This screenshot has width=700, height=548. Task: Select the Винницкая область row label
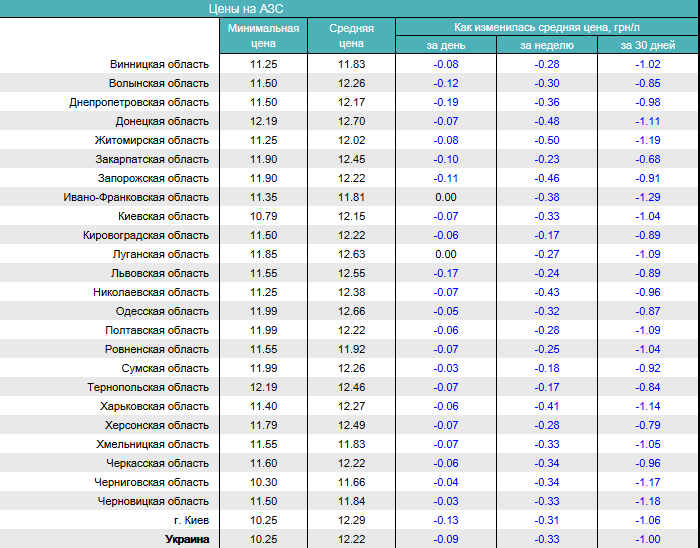coord(159,64)
